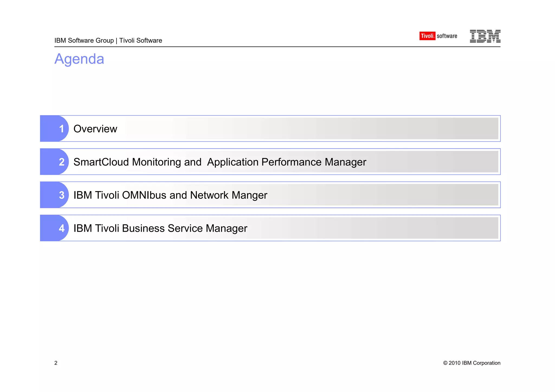Click 'Application Performance Manager' text
This screenshot has width=555, height=392.
286,162
